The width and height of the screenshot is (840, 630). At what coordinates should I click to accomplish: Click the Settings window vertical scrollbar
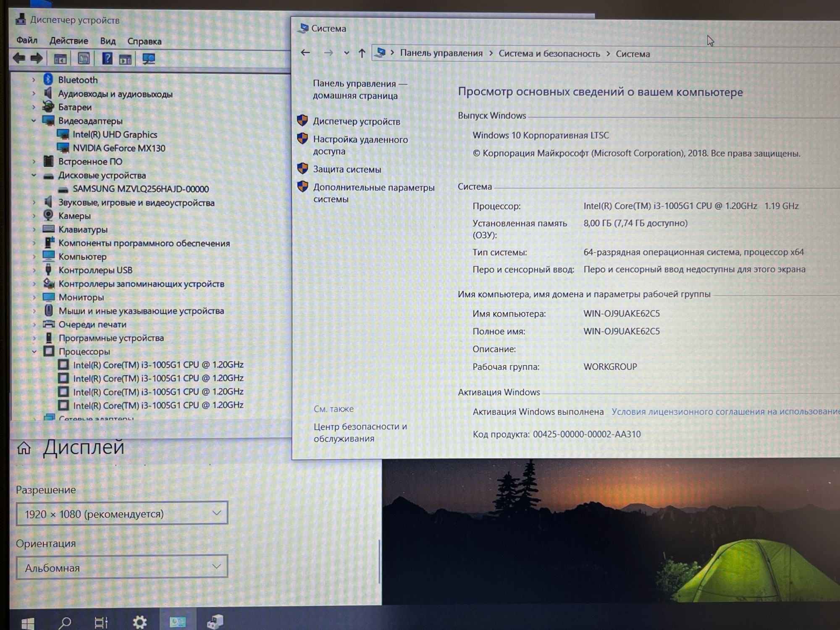380,561
